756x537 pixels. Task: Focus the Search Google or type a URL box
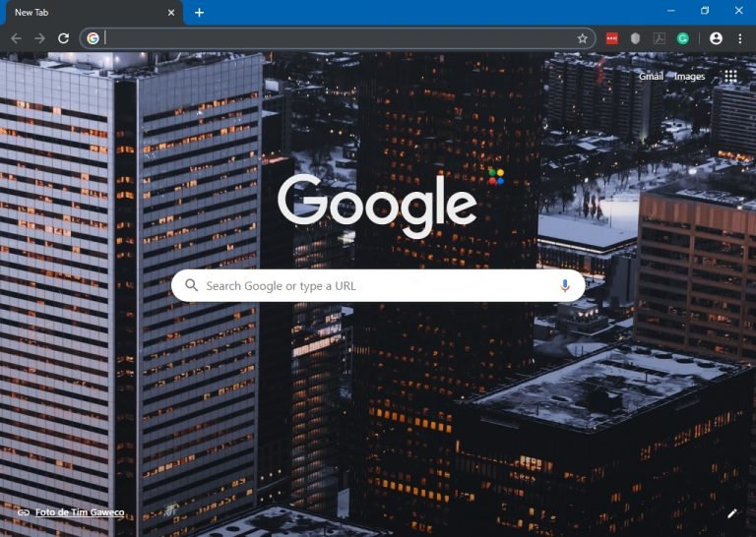coord(378,285)
